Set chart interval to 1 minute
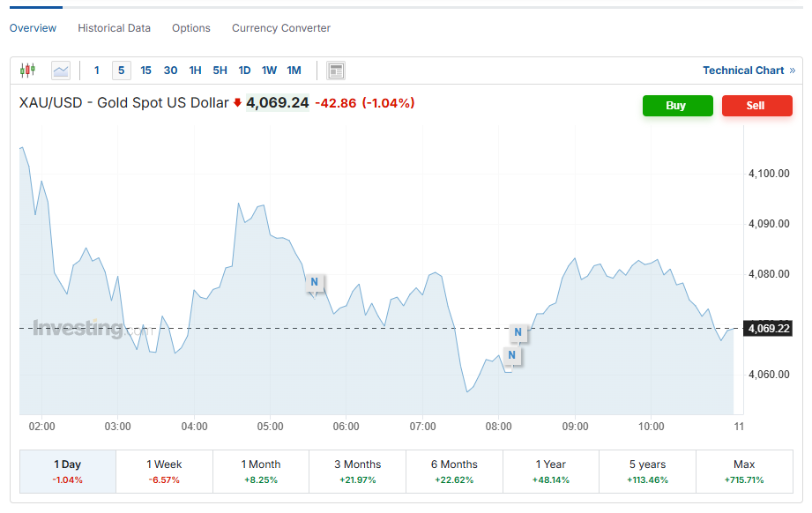The height and width of the screenshot is (513, 812). coord(97,71)
